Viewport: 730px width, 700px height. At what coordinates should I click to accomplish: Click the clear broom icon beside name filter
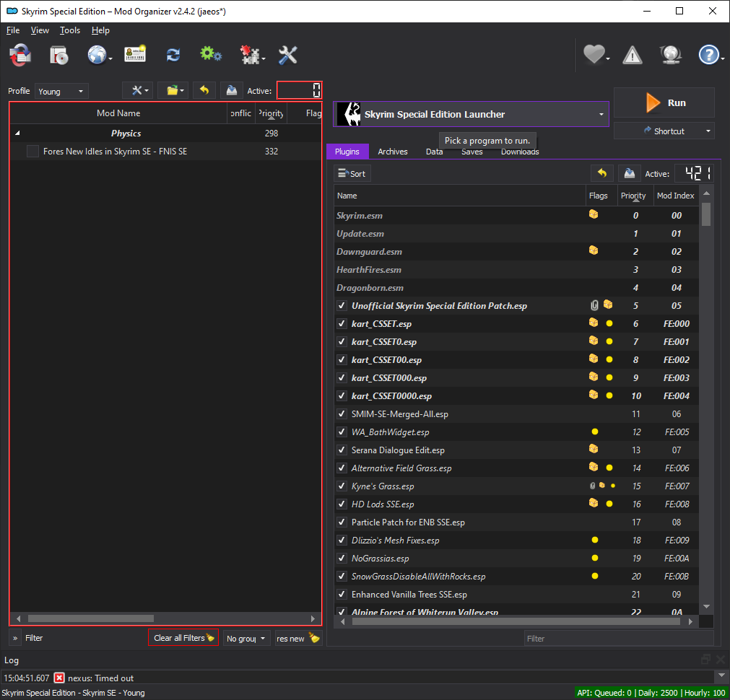(x=315, y=638)
